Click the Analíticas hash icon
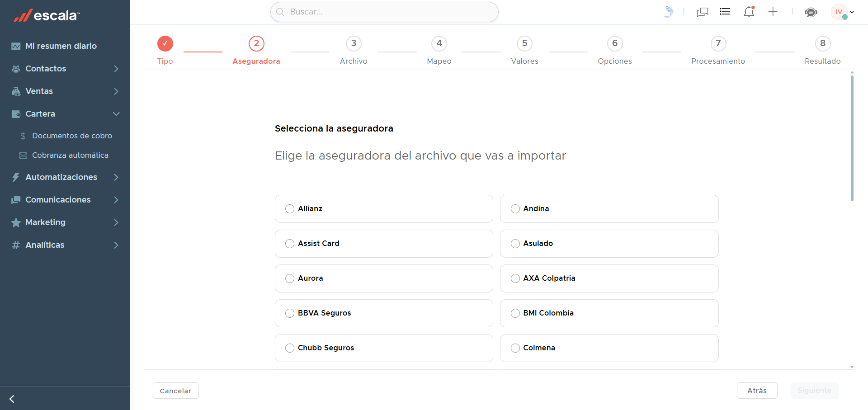 coord(16,245)
